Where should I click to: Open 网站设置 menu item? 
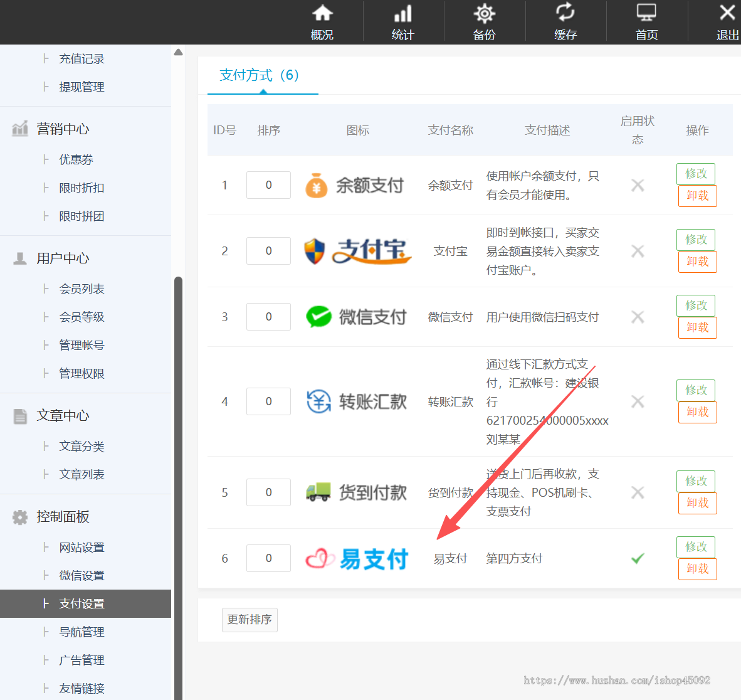click(81, 547)
